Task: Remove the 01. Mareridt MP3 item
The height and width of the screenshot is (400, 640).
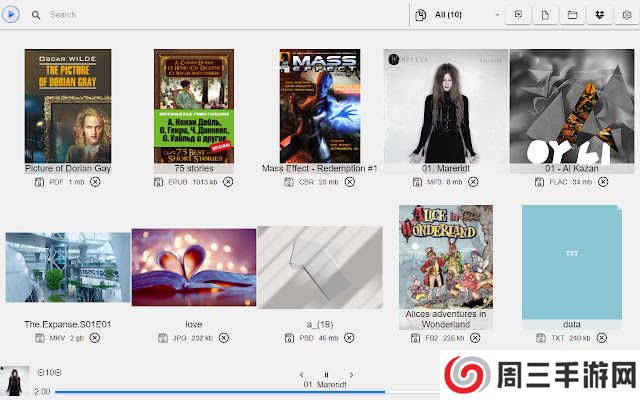Action: (x=473, y=182)
